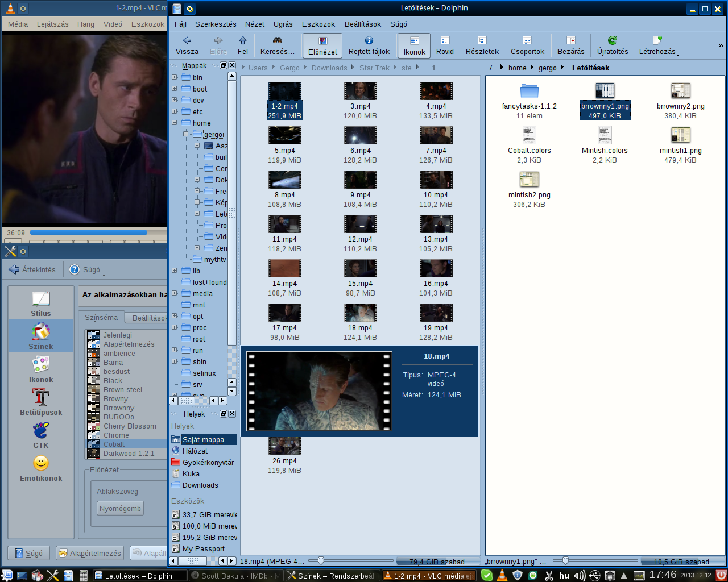Open Saját mappa in Places

click(x=204, y=439)
